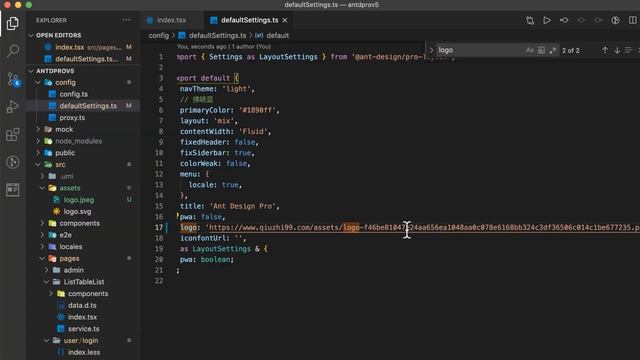Click the '2 of 2' match count
The width and height of the screenshot is (640, 360).
571,51
